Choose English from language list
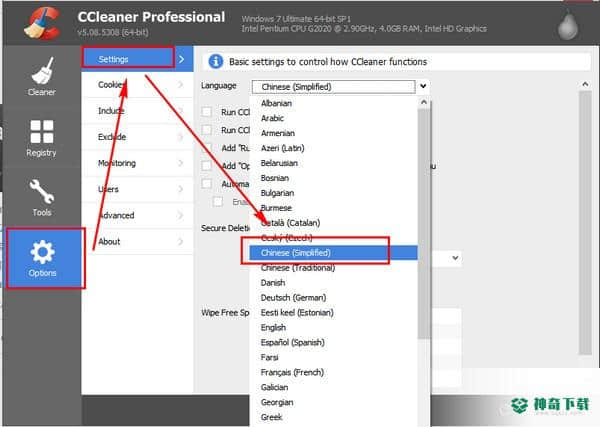The image size is (600, 427). [x=333, y=328]
